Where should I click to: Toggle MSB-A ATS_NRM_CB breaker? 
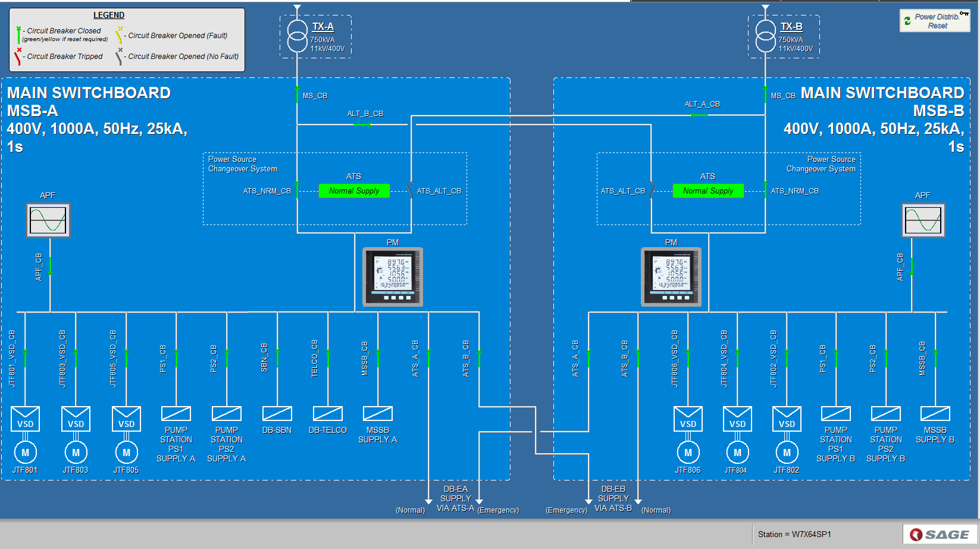coord(297,191)
